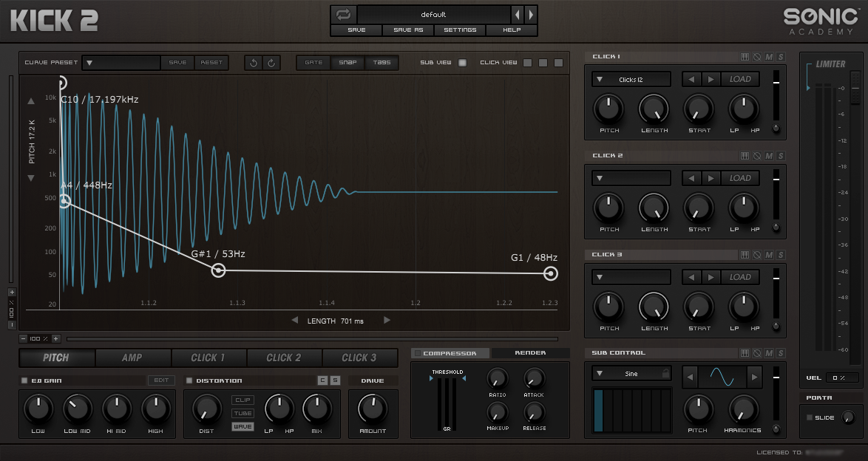
Task: Switch to the AMP tab
Action: click(132, 358)
